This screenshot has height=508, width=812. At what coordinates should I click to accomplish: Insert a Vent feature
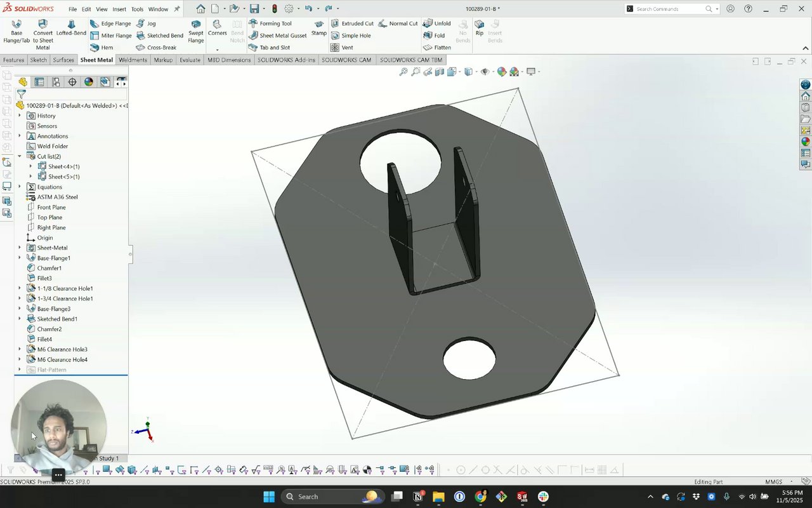342,48
